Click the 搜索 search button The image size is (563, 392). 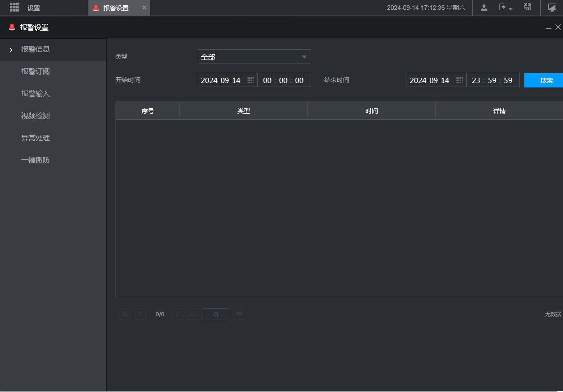(544, 80)
